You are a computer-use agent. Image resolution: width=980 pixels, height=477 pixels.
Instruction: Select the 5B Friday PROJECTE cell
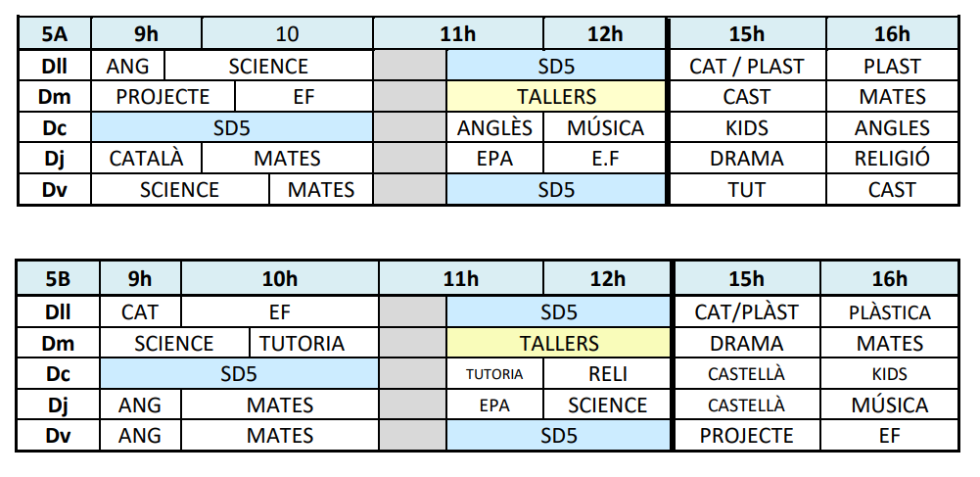pyautogui.click(x=746, y=435)
